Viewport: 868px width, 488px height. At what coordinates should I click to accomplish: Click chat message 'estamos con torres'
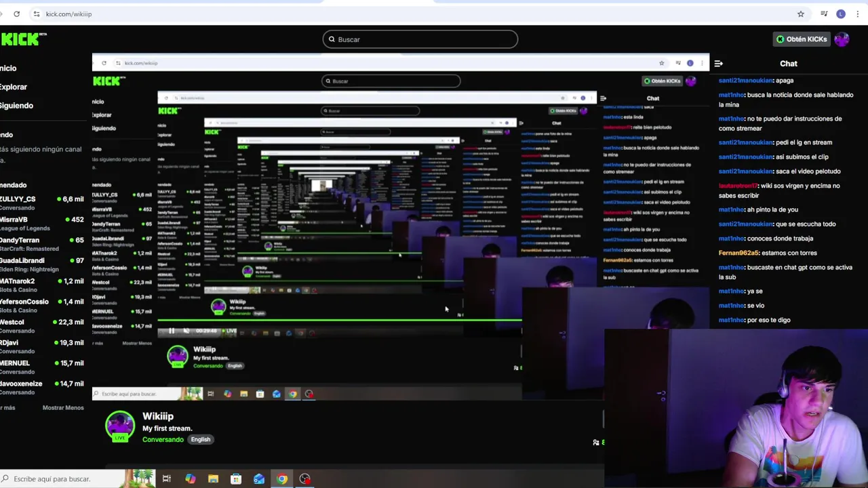point(789,253)
